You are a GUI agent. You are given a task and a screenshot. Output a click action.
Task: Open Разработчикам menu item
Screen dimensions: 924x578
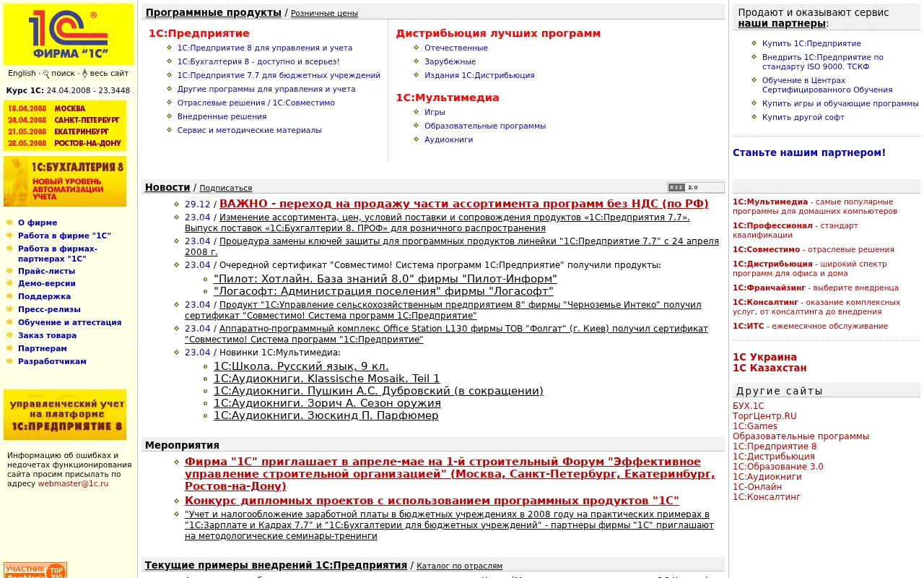[52, 361]
